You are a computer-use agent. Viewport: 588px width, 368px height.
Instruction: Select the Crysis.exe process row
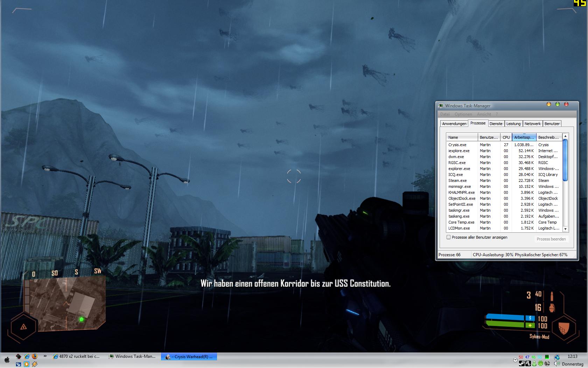pos(504,145)
